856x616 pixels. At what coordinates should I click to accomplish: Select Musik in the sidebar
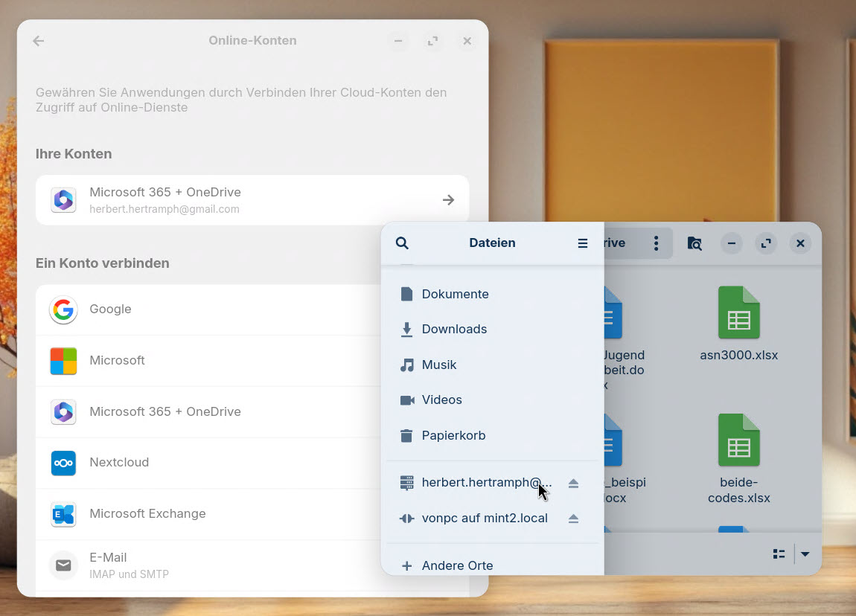click(439, 365)
